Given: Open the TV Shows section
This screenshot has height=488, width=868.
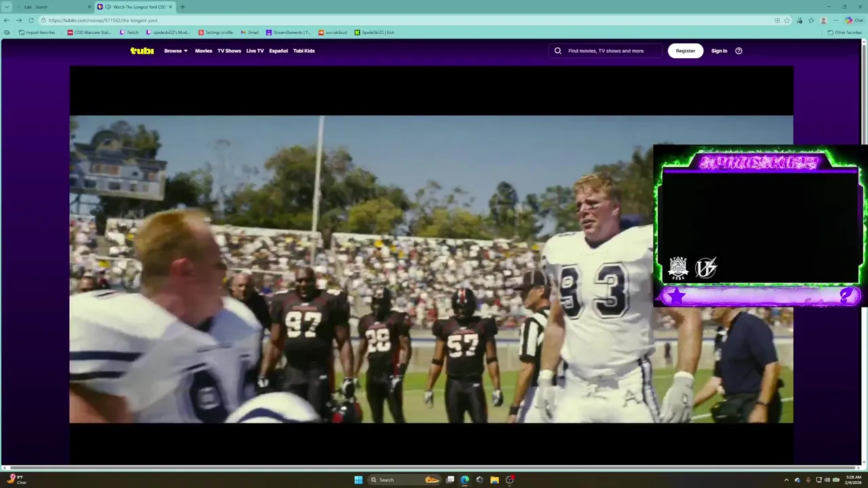Looking at the screenshot, I should pyautogui.click(x=229, y=51).
